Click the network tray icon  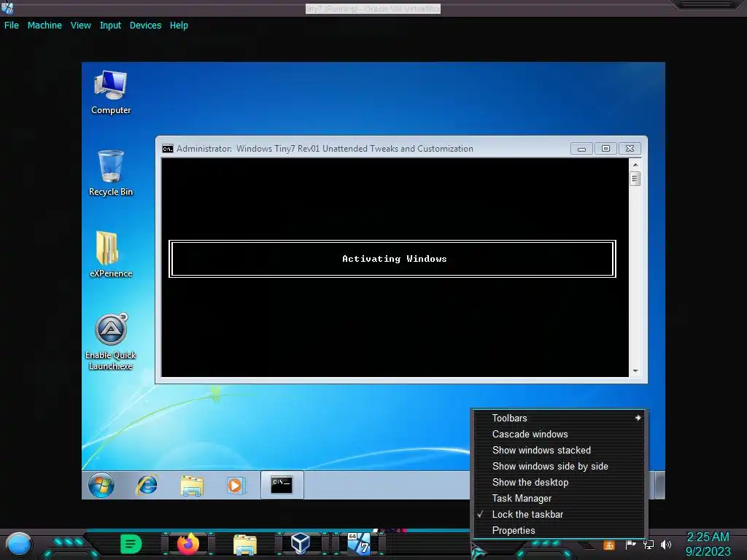(649, 545)
